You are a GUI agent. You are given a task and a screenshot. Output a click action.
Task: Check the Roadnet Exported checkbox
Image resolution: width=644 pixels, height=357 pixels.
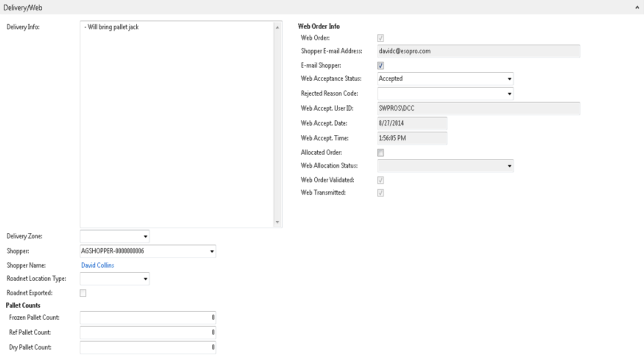click(83, 293)
